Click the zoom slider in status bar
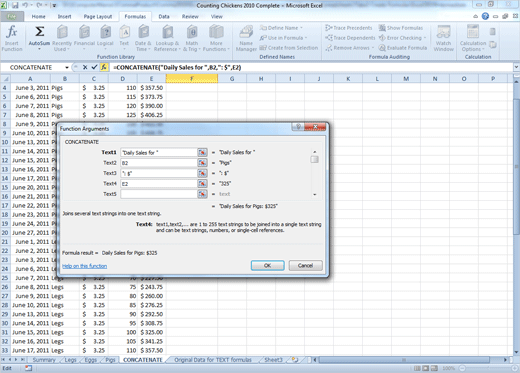Screen dimensions: 520x373 tap(487, 368)
